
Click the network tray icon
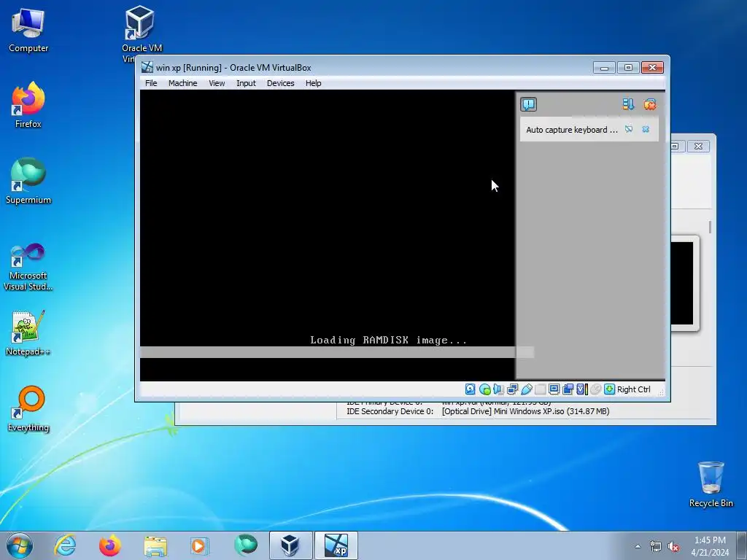coord(656,546)
